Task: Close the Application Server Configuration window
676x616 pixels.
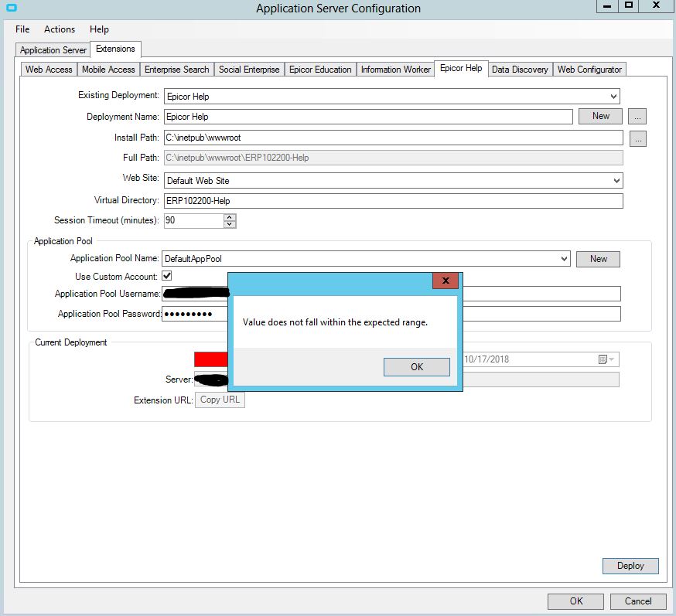Action: [656, 6]
